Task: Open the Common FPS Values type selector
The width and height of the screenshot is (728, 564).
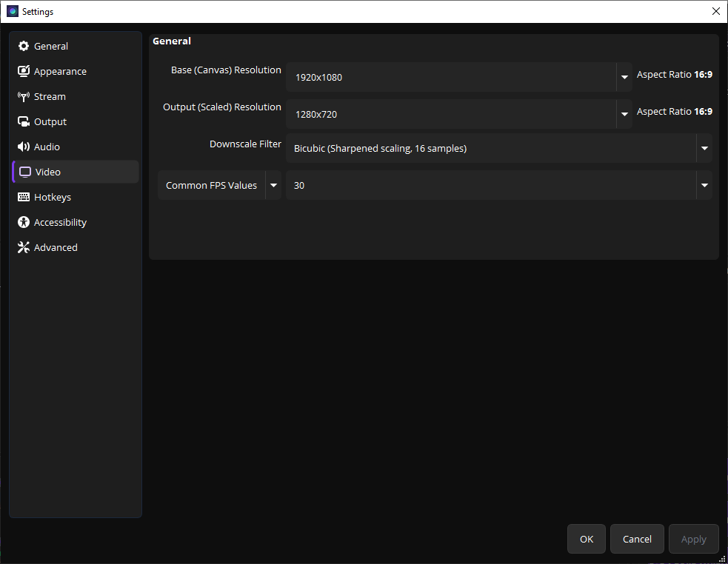Action: (220, 185)
